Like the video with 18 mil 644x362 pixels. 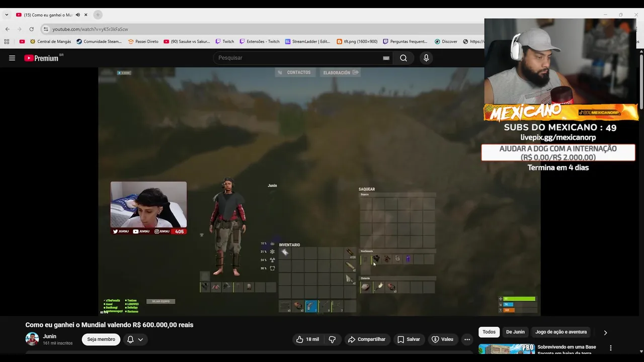pyautogui.click(x=307, y=339)
